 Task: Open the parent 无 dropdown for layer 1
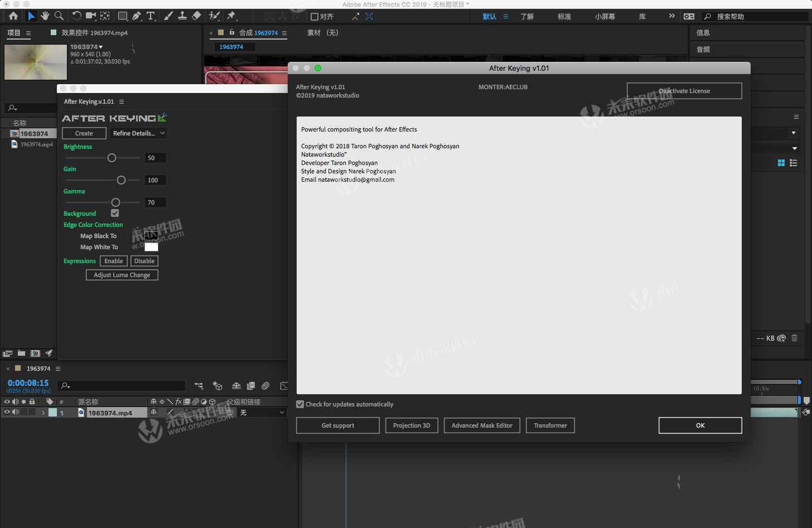click(262, 413)
